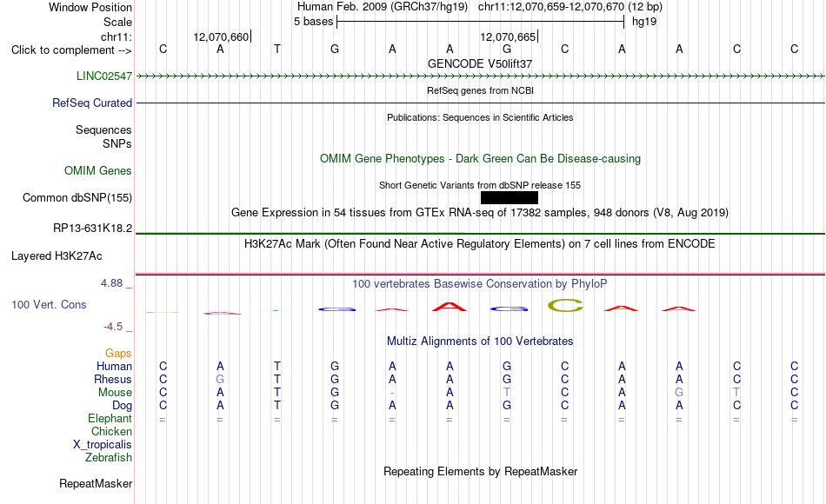826x504 pixels.
Task: Click the Chicken species label
Action: (x=111, y=432)
